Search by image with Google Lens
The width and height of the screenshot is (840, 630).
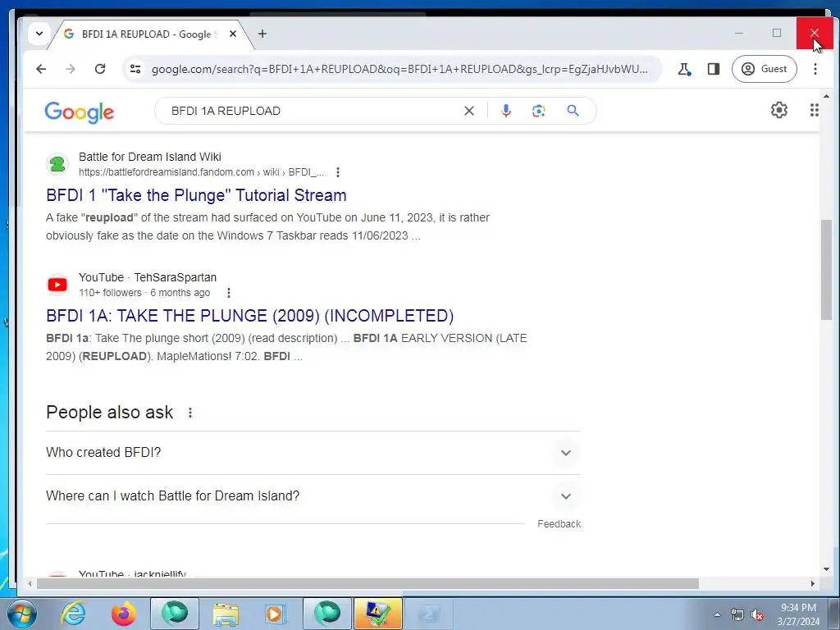click(x=538, y=111)
